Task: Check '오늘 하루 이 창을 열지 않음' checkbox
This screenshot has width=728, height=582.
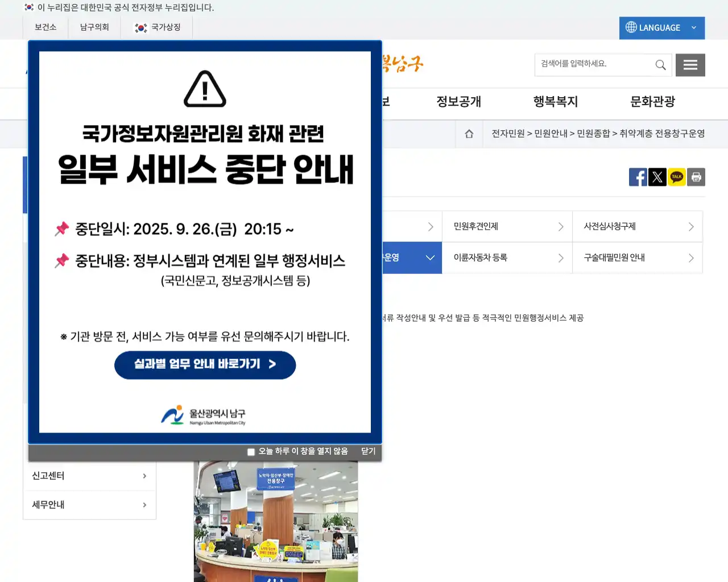Action: [251, 452]
